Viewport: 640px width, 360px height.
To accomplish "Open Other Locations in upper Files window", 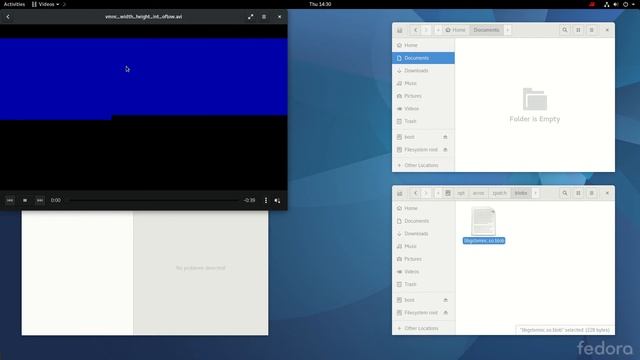I will point(423,165).
